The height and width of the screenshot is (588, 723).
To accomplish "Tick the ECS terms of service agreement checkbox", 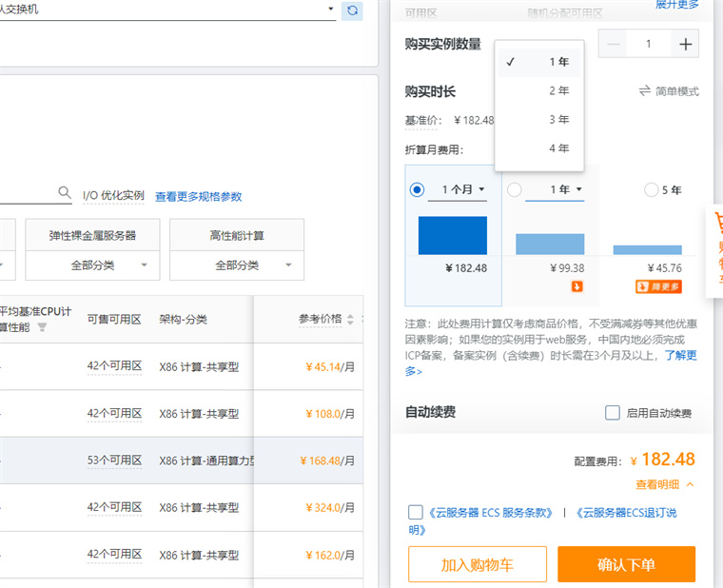I will click(416, 512).
